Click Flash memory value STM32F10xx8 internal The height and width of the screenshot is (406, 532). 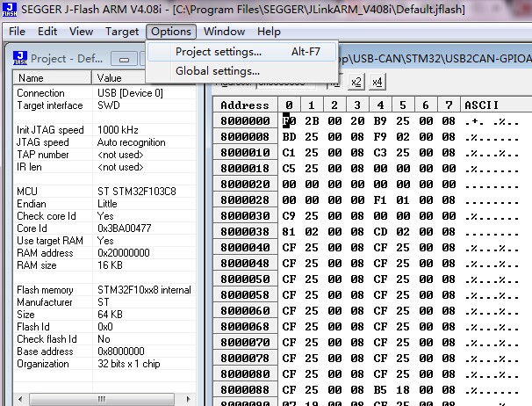pyautogui.click(x=144, y=290)
